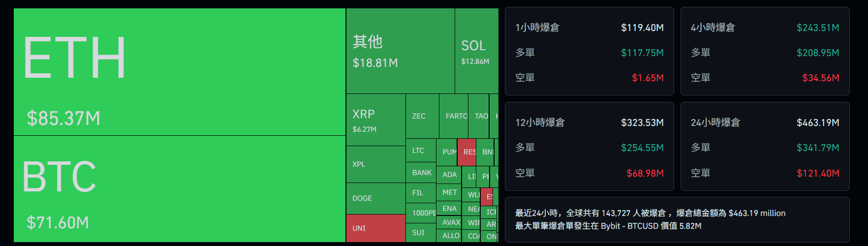Click the ETH liquidation tile
This screenshot has width=868, height=246.
[x=180, y=72]
